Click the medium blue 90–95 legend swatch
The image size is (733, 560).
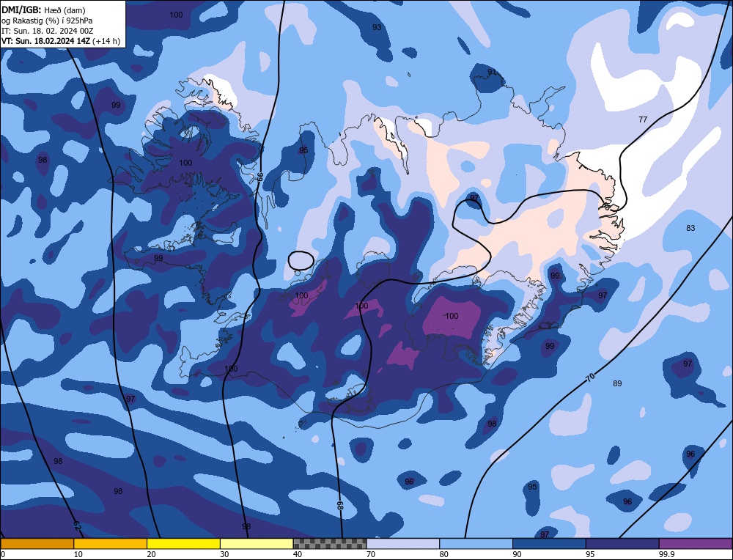coord(549,544)
